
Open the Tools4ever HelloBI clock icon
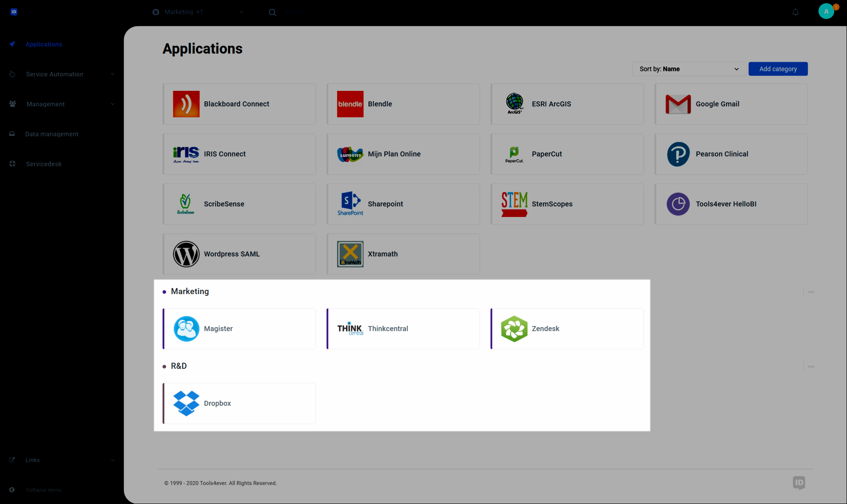(678, 204)
